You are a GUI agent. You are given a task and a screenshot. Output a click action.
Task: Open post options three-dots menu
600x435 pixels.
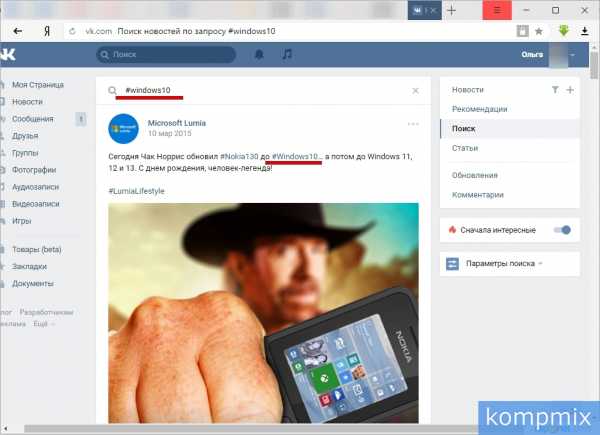(413, 124)
